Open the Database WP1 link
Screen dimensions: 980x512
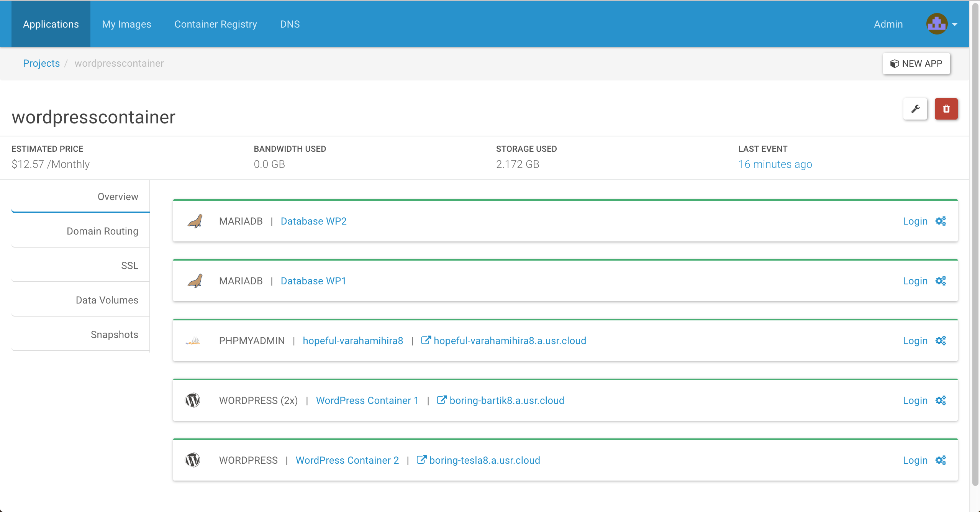[313, 281]
